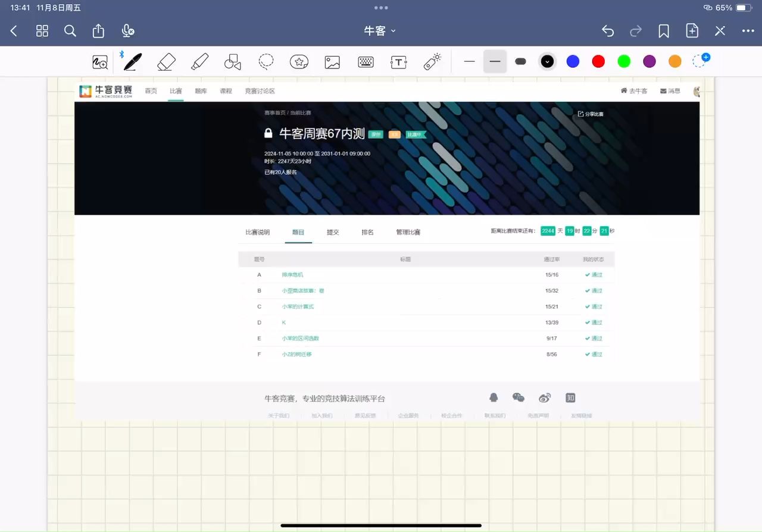Redo the last undone action
The width and height of the screenshot is (762, 532).
[636, 31]
